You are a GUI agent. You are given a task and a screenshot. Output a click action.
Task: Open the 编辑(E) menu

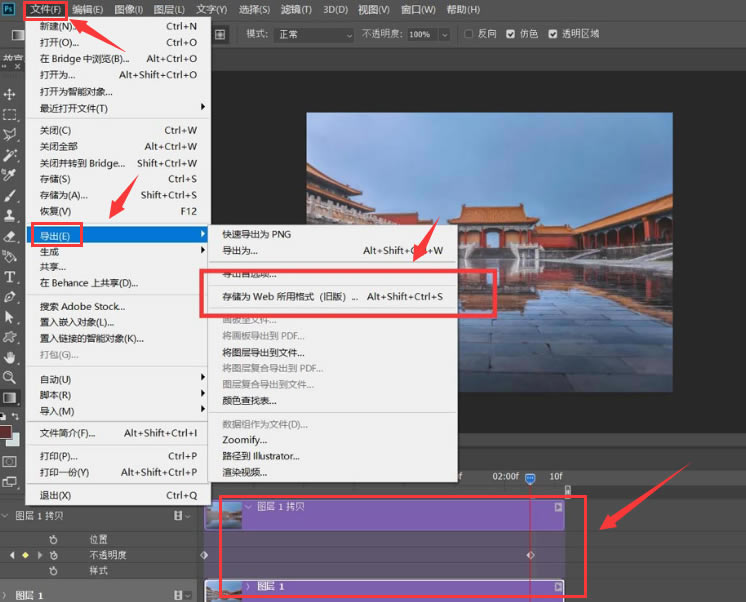[x=88, y=10]
